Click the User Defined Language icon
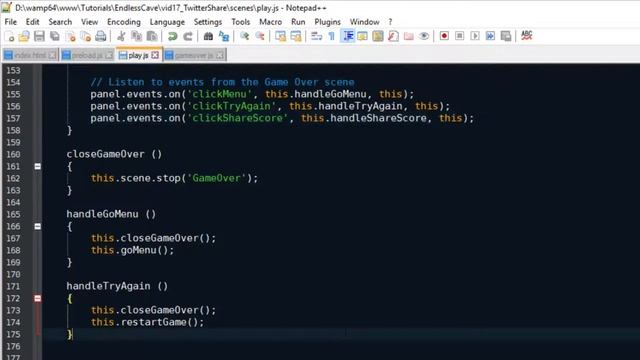 point(362,36)
